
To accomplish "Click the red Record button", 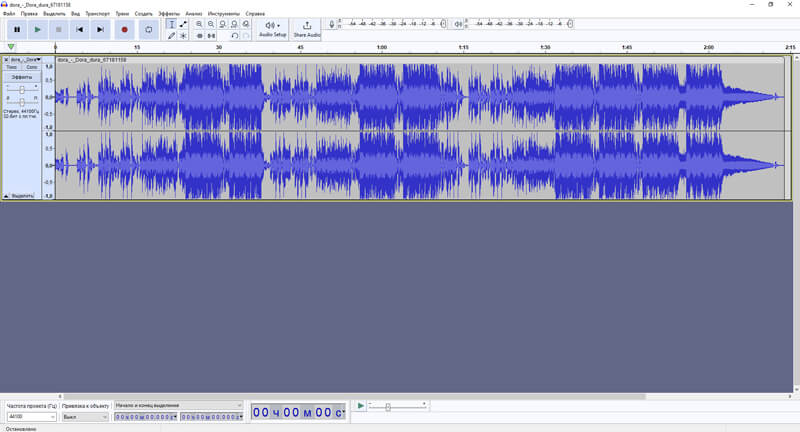I will pos(124,30).
